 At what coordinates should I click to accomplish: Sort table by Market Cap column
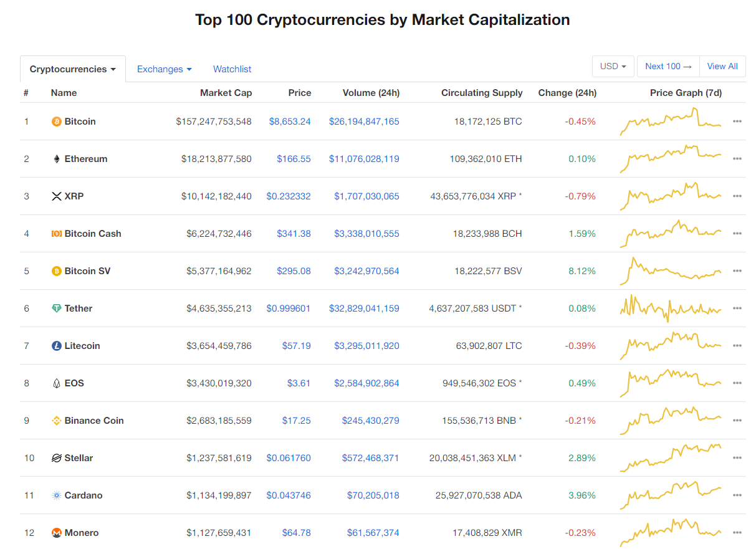click(x=226, y=93)
